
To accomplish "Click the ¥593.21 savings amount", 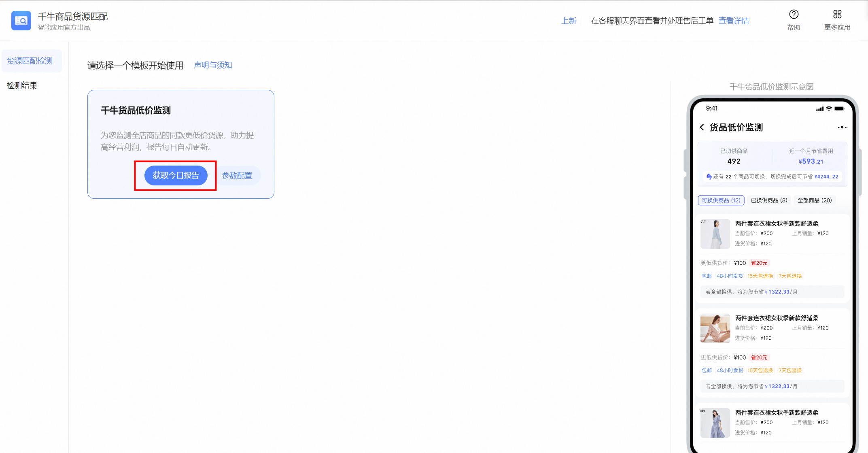I will point(811,161).
